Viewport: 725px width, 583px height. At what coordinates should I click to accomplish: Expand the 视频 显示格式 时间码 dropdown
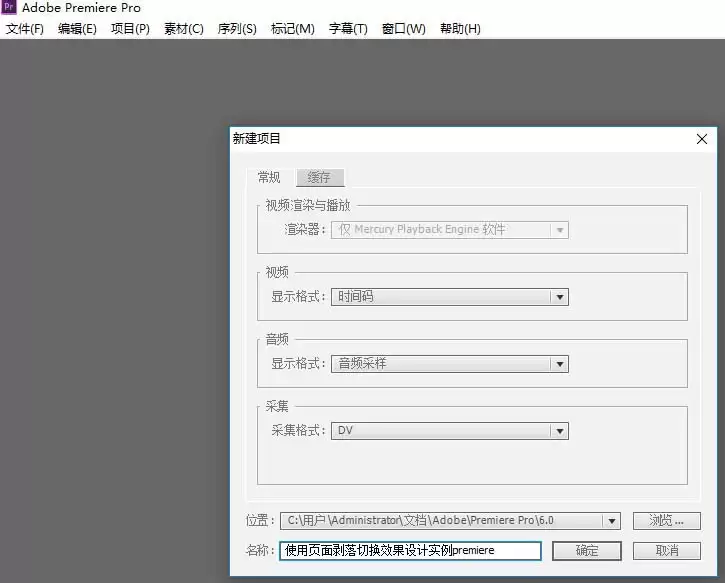[560, 297]
